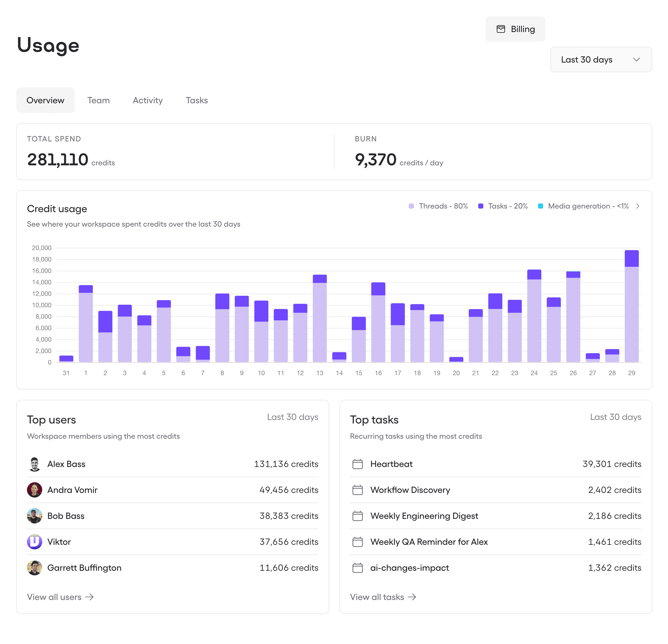The width and height of the screenshot is (668, 644).
Task: Open the ai-changes-impact task name
Action: [x=410, y=568]
